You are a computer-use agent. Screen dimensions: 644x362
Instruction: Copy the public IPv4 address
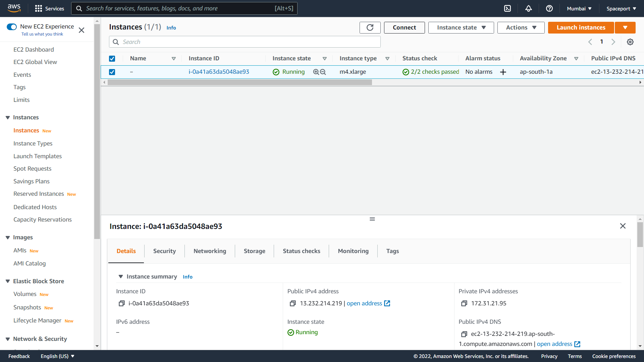pyautogui.click(x=293, y=303)
